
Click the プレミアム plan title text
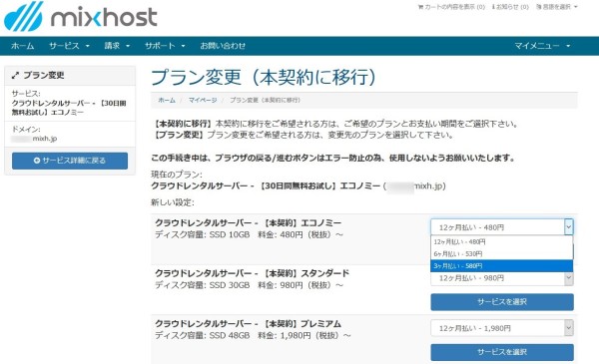tap(248, 323)
